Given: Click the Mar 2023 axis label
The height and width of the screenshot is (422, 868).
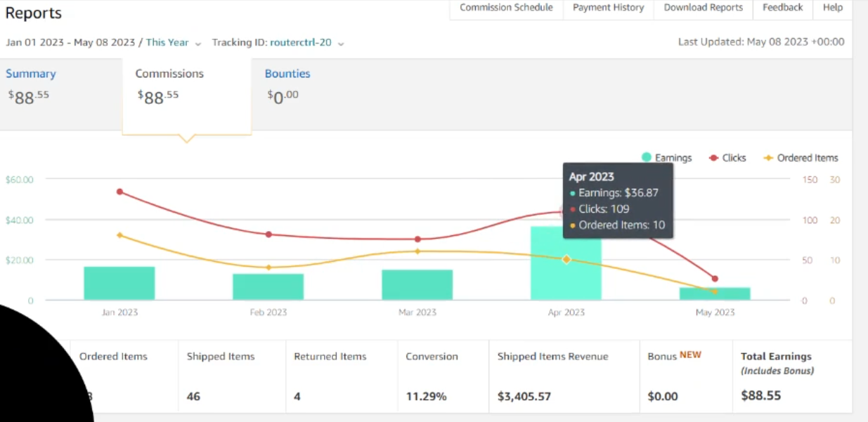Looking at the screenshot, I should 417,312.
